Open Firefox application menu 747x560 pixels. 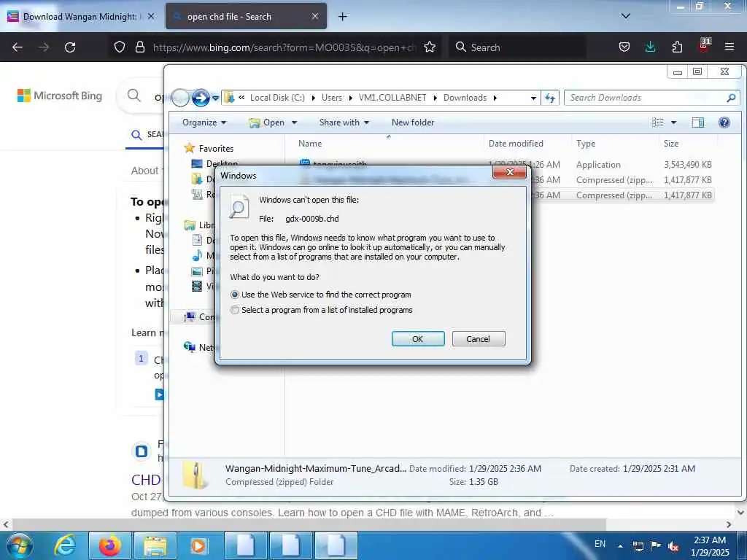pos(729,47)
